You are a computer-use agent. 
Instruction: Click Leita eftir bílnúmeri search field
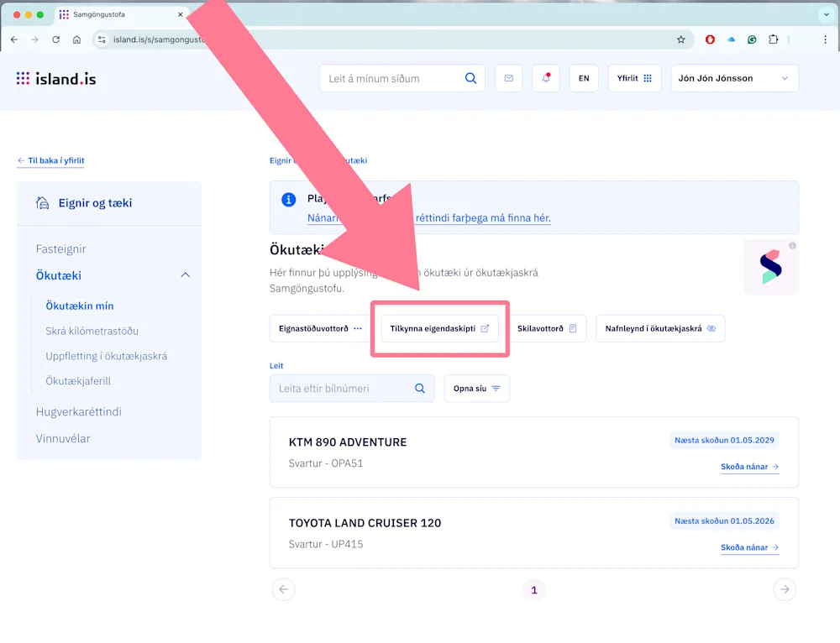click(352, 388)
